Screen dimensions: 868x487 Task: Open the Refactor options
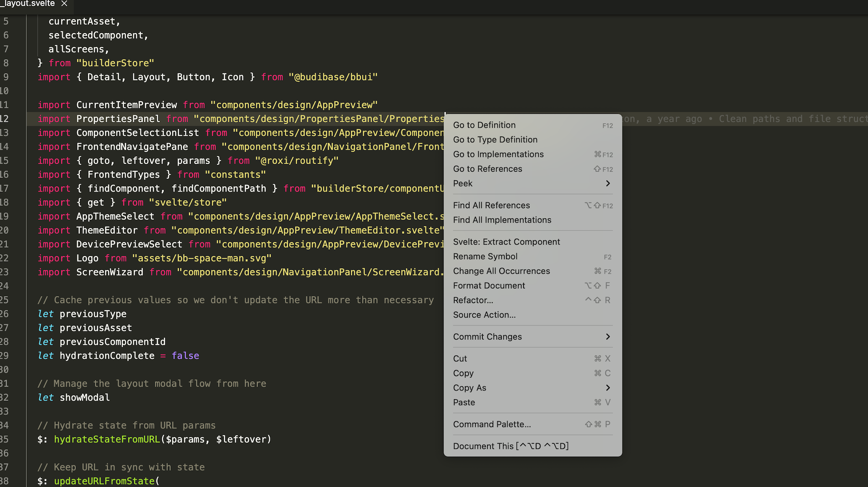[473, 300]
